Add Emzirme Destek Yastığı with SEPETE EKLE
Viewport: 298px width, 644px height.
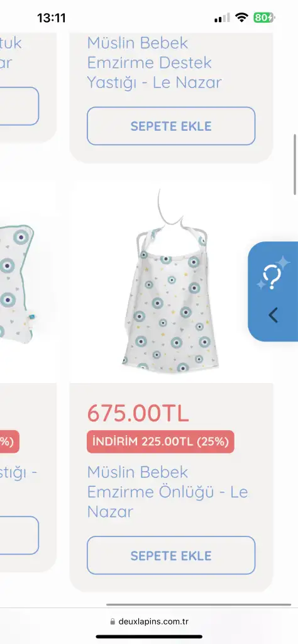[x=171, y=126]
